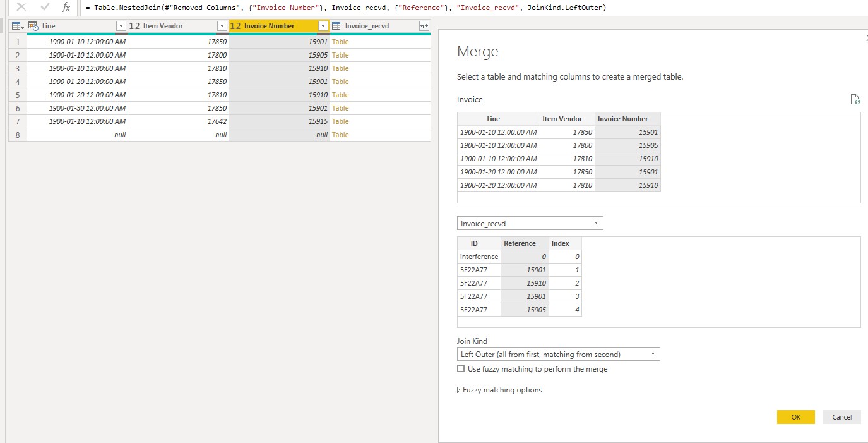
Task: Click the table type icon on Invoice_recvd column
Action: [336, 26]
